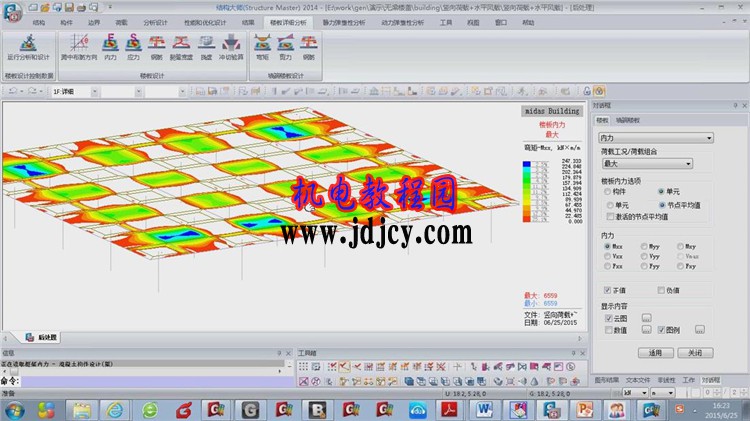Open the kN force unit dropdown
This screenshot has height=421, width=750.
tap(635, 393)
